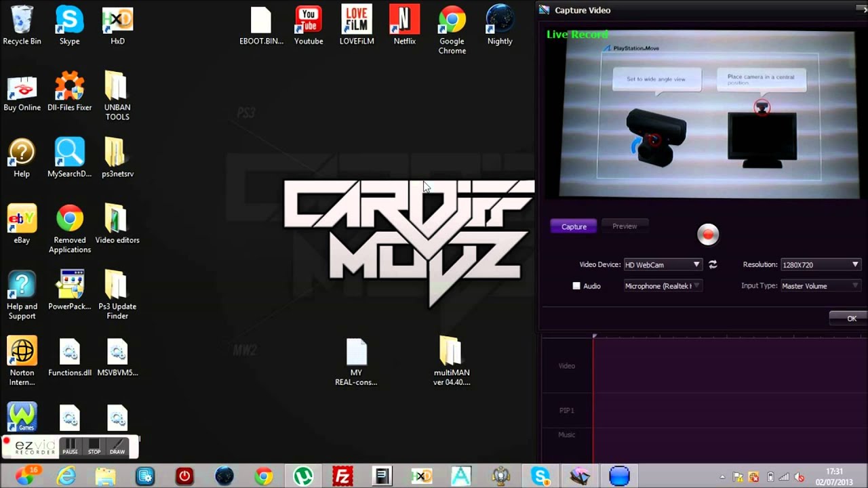Screen dimensions: 868x488
Task: Open Skype from the taskbar
Action: click(540, 476)
